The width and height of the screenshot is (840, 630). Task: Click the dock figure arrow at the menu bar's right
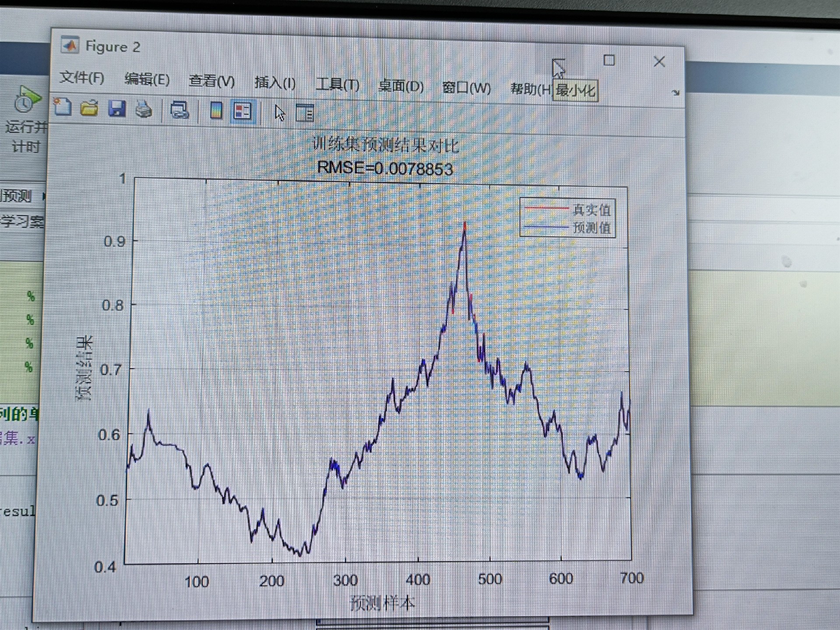(x=675, y=93)
